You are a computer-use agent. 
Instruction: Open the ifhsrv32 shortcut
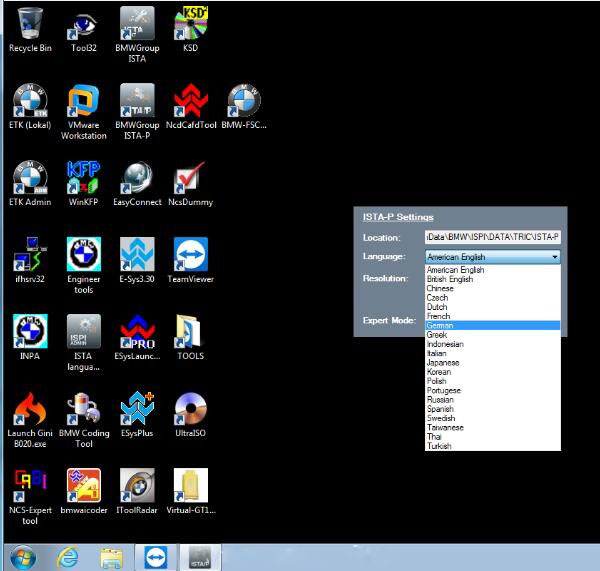pos(30,261)
